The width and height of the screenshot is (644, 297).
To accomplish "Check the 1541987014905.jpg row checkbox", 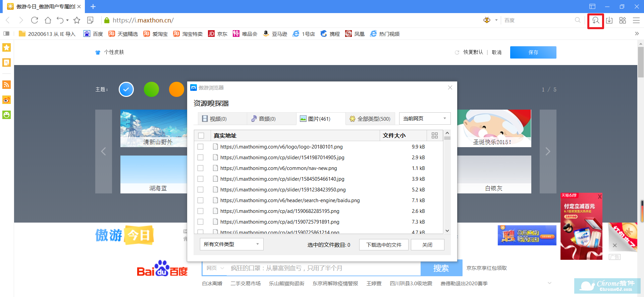I will (201, 158).
